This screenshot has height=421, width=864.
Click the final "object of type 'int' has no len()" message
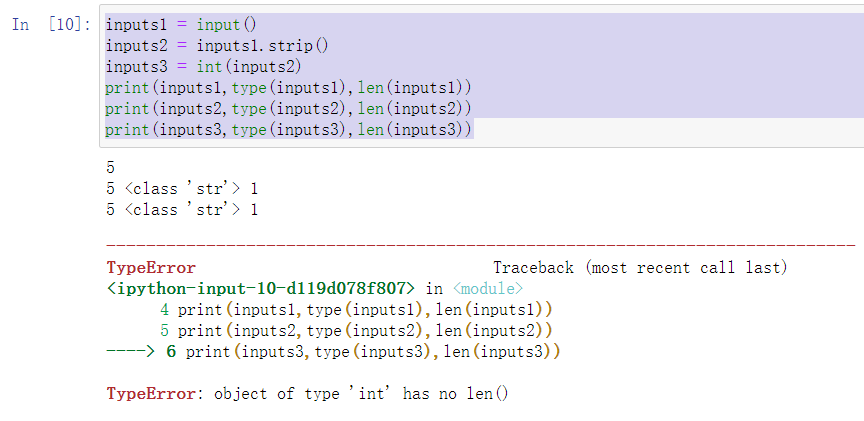361,394
